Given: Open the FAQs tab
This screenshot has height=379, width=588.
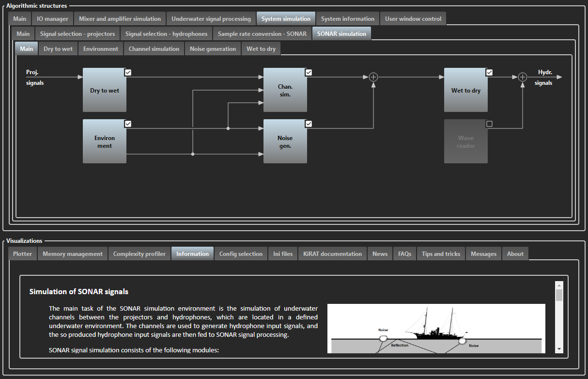Looking at the screenshot, I should point(405,254).
